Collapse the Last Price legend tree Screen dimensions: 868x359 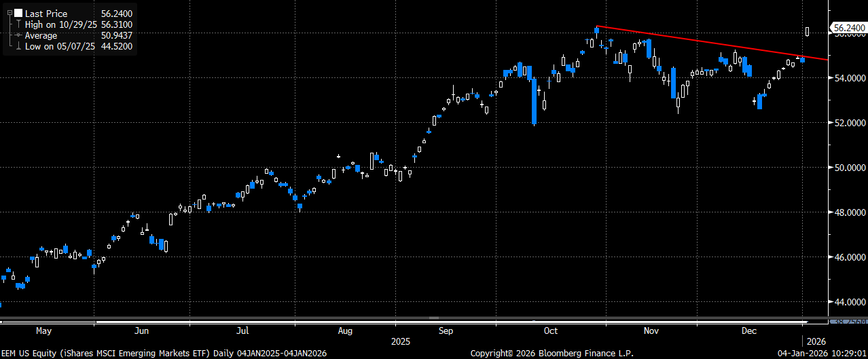pyautogui.click(x=8, y=14)
